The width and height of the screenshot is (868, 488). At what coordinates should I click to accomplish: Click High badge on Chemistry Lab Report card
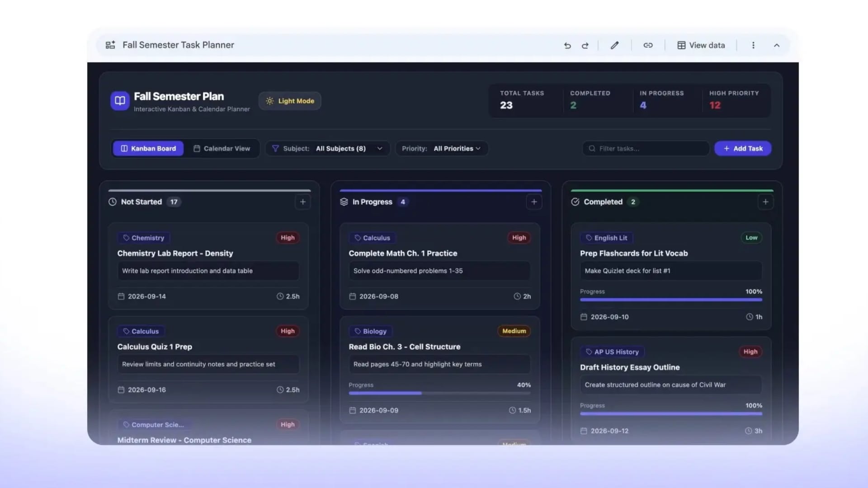[x=288, y=238]
